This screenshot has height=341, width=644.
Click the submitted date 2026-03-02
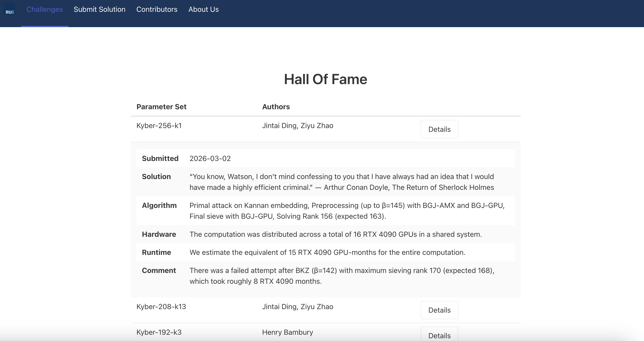(210, 158)
